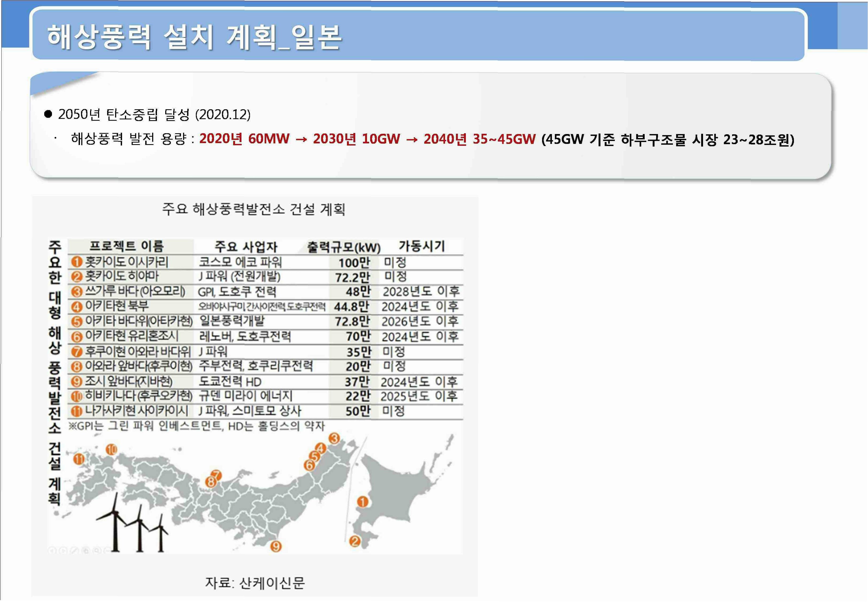Click the faint pen tool slideshow icon
The width and height of the screenshot is (868, 602).
click(x=74, y=551)
